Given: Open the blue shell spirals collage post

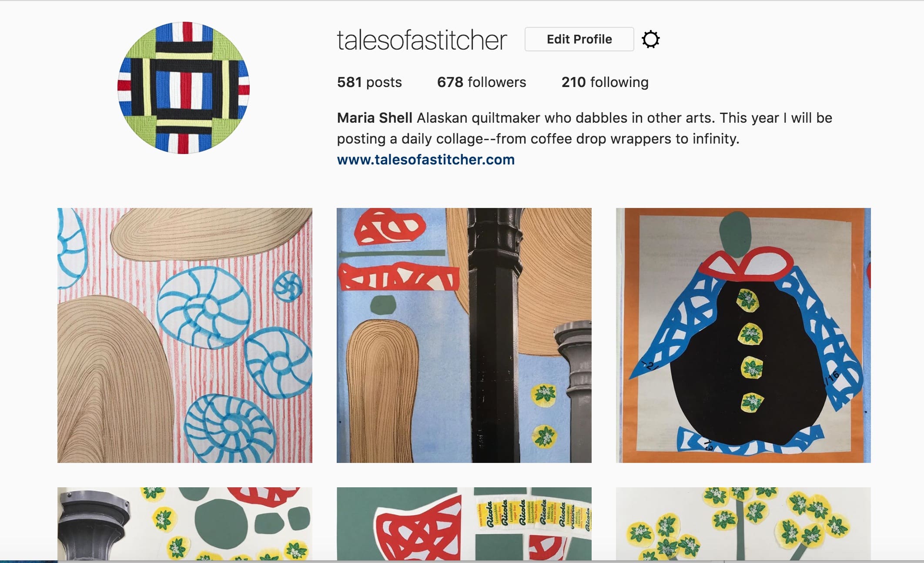Looking at the screenshot, I should (185, 335).
